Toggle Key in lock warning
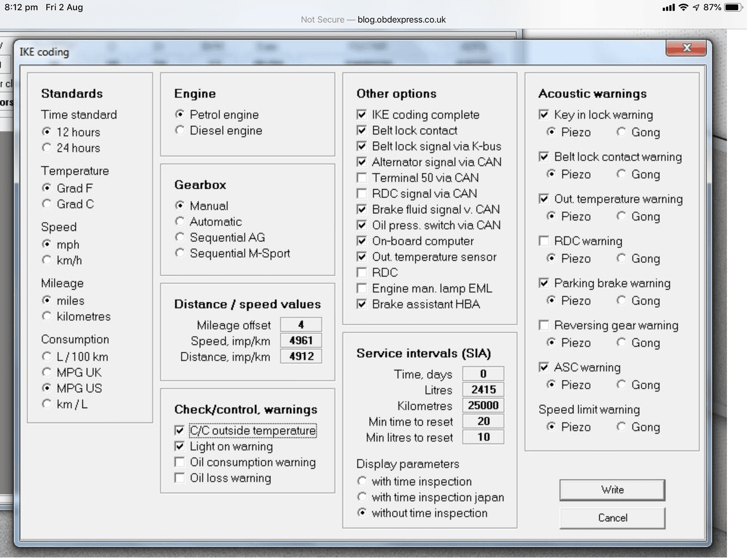This screenshot has width=747, height=560. pos(543,114)
